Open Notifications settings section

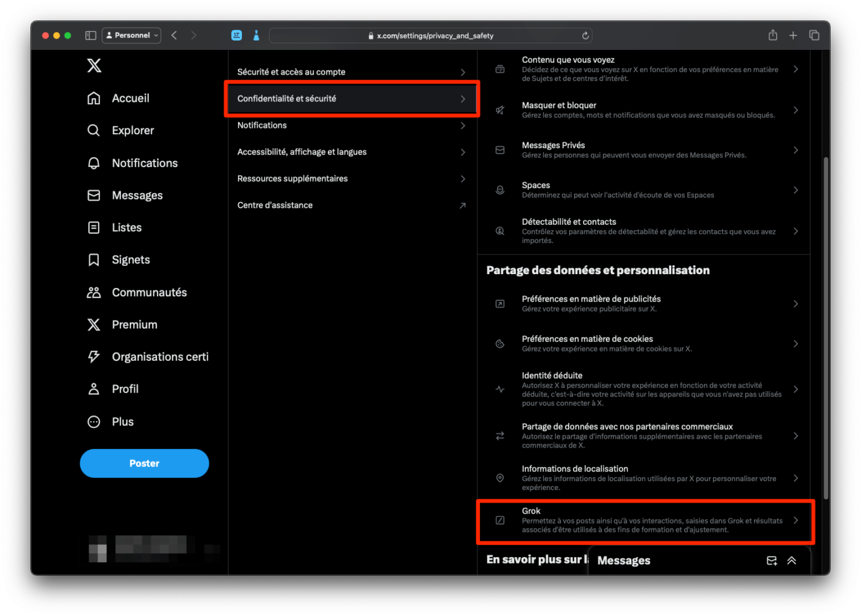pyautogui.click(x=352, y=125)
